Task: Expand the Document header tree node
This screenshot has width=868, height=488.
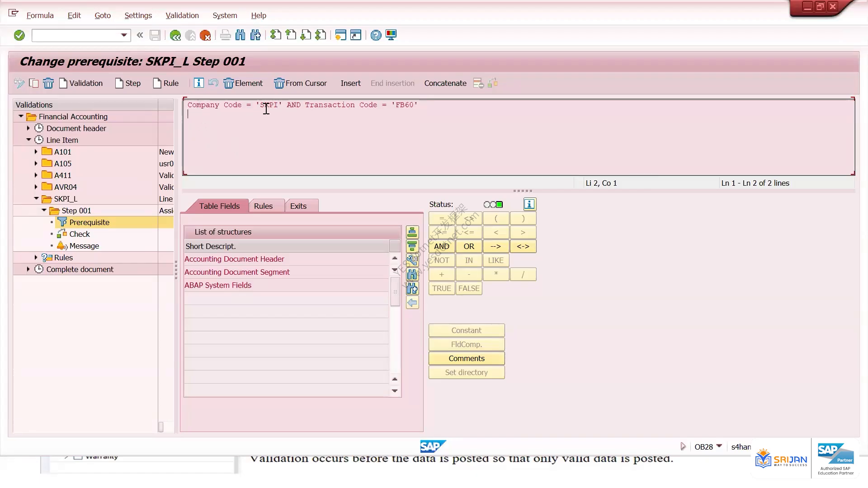Action: click(x=28, y=128)
